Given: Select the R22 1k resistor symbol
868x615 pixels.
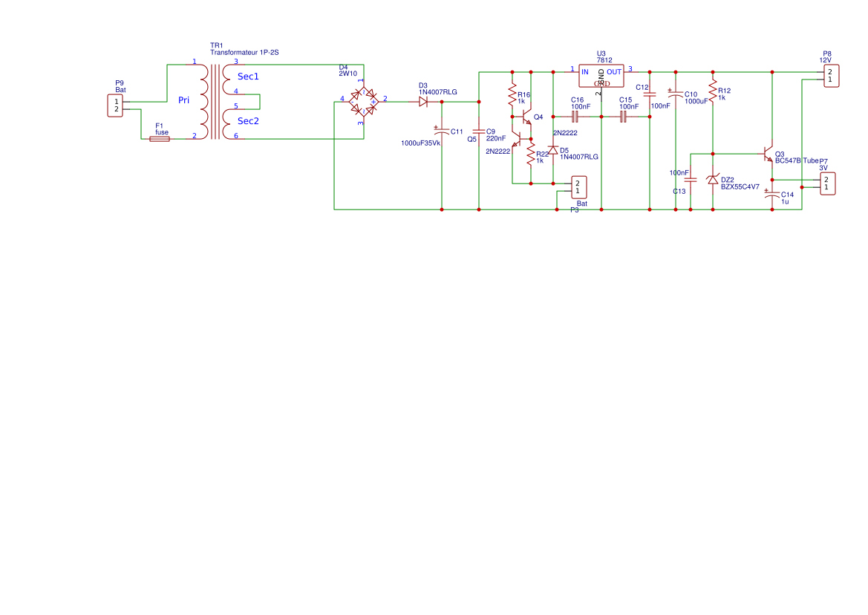Looking at the screenshot, I should (530, 154).
